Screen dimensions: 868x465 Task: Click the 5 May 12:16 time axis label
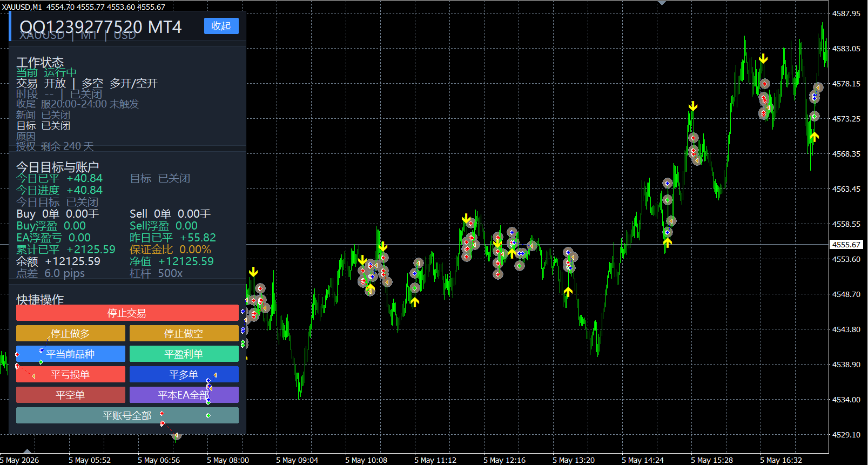tap(504, 460)
